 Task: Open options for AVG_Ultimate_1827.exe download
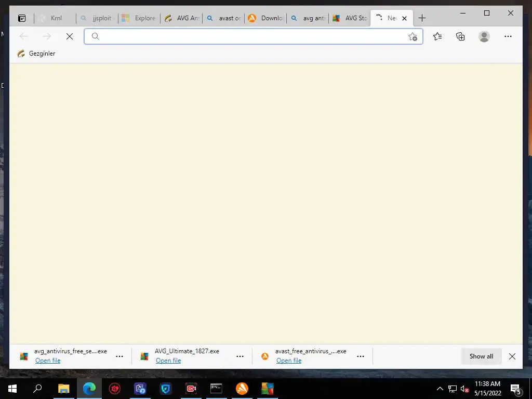[240, 356]
